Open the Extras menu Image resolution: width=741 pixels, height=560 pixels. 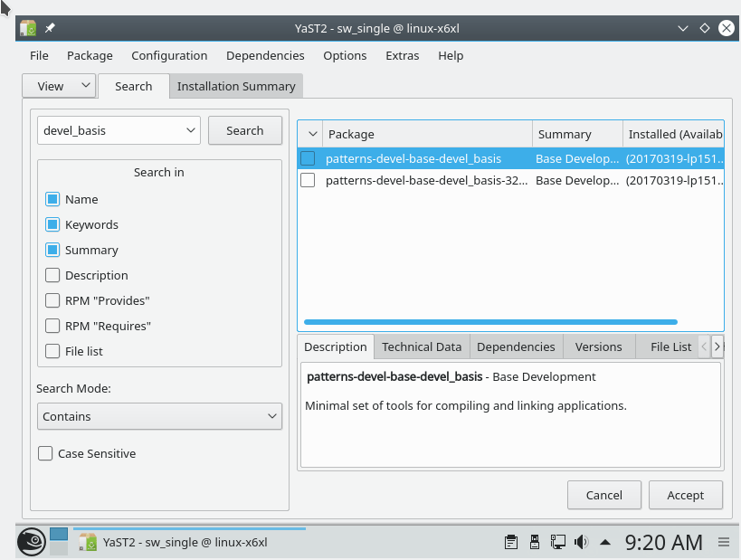click(402, 55)
